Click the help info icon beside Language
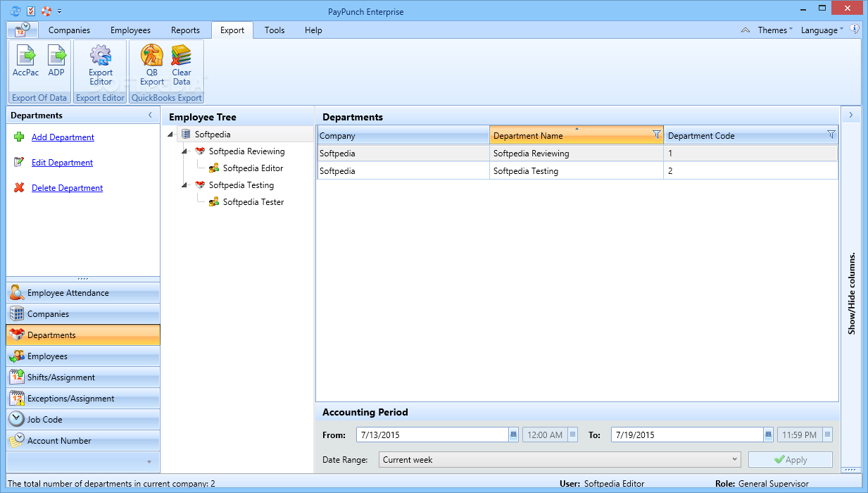Viewport: 868px width, 493px height. (855, 30)
